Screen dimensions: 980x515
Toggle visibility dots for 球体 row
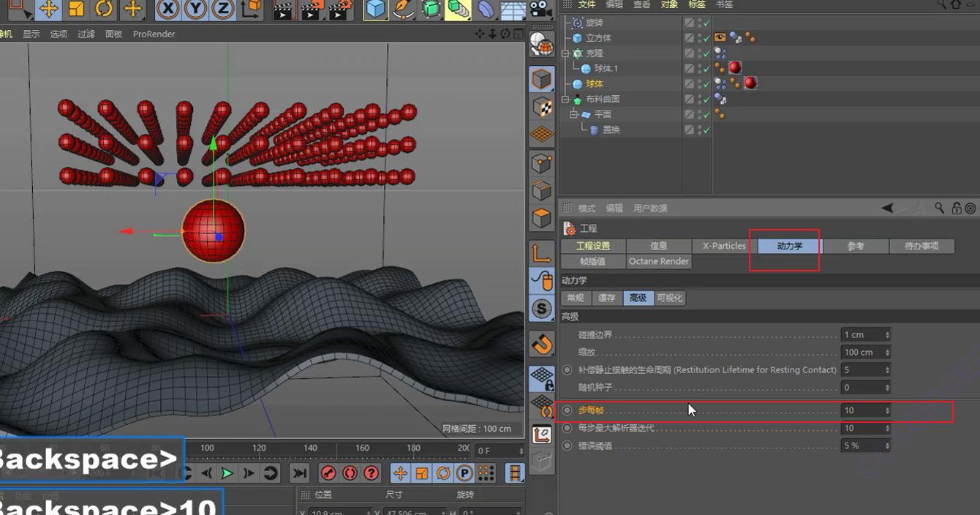698,84
